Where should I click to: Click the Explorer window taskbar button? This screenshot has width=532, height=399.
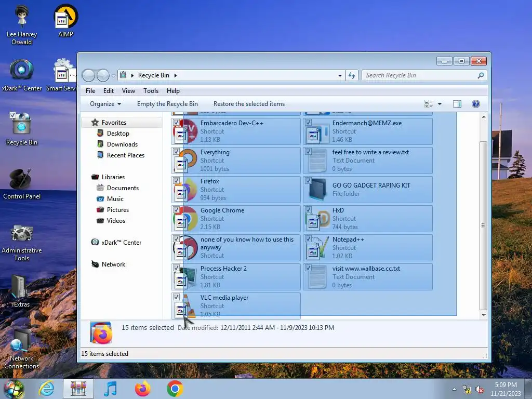pyautogui.click(x=78, y=389)
